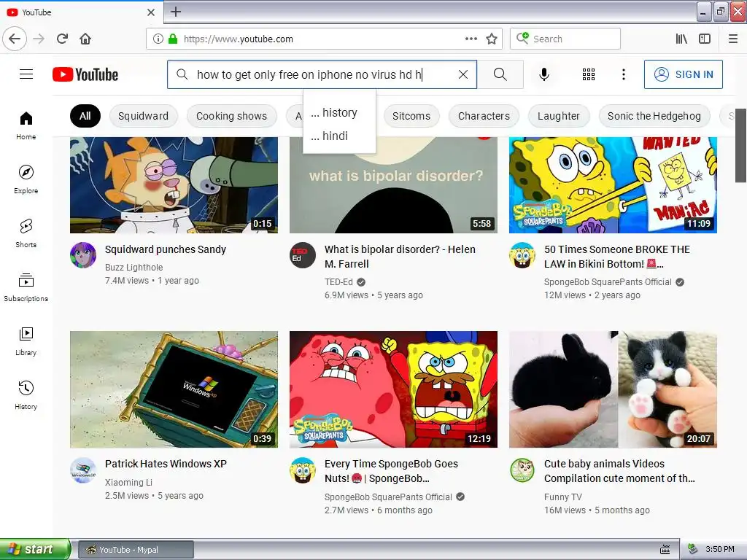
Task: Click the TED-Ed channel avatar
Action: pos(303,255)
